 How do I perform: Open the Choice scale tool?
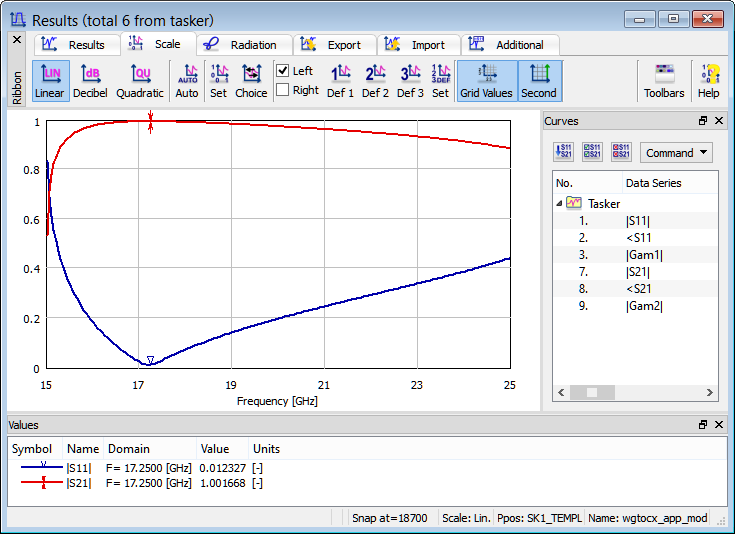[x=251, y=80]
